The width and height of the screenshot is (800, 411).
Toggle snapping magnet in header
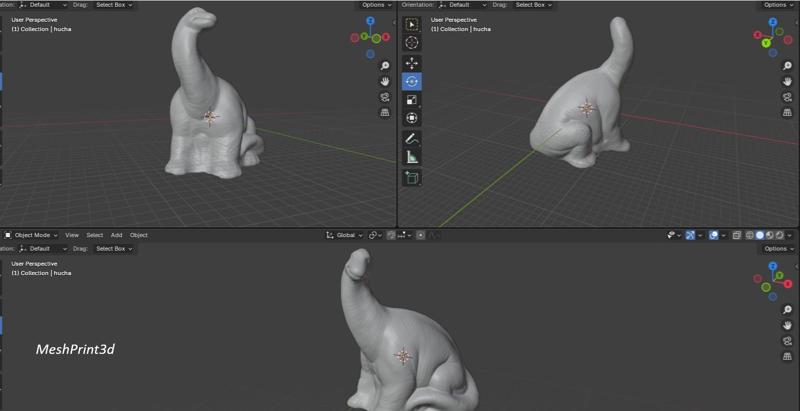[x=391, y=235]
